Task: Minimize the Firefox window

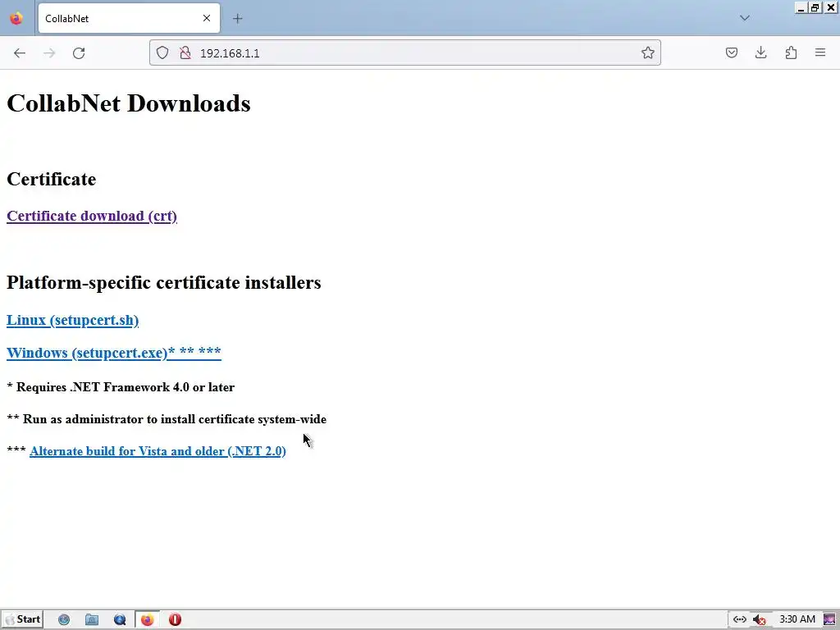Action: [801, 8]
